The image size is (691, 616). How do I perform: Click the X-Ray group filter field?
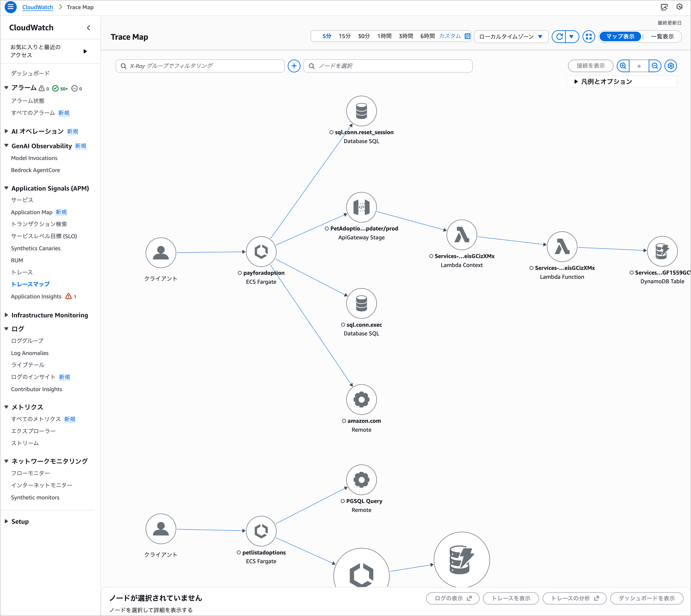click(200, 66)
